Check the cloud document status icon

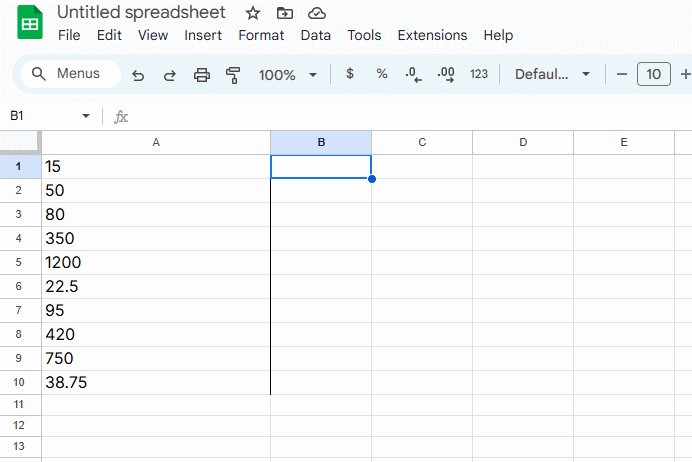[x=317, y=13]
